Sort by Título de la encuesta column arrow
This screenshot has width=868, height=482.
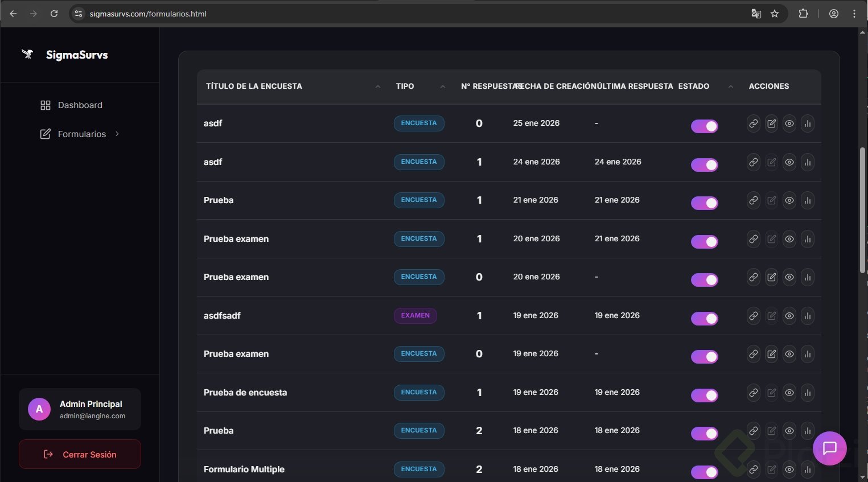point(378,86)
